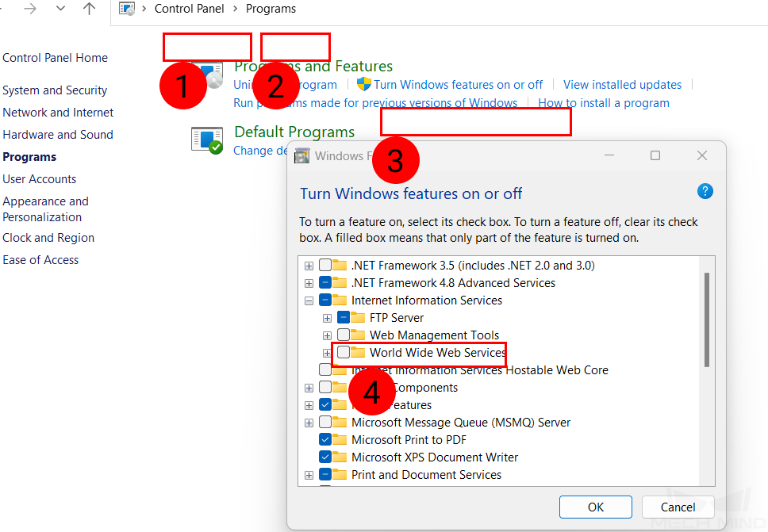Expand Print and Document Services node
Screen dimensions: 768x532
point(309,475)
